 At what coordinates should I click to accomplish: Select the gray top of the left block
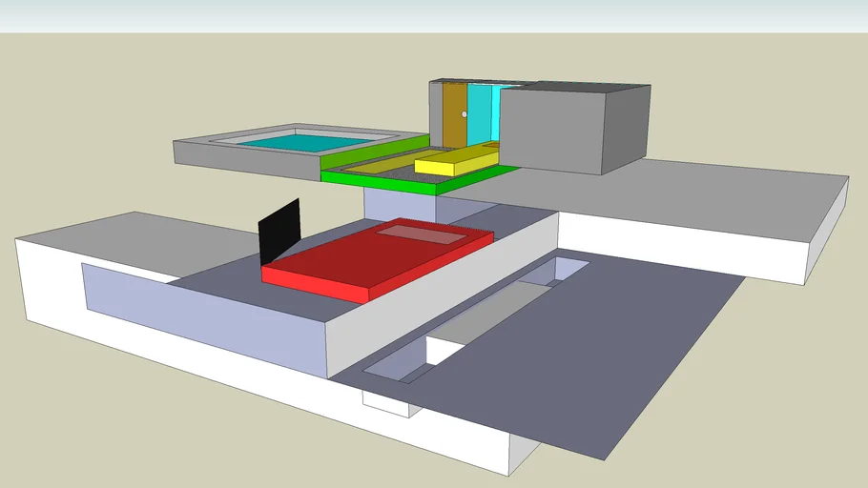point(124,243)
